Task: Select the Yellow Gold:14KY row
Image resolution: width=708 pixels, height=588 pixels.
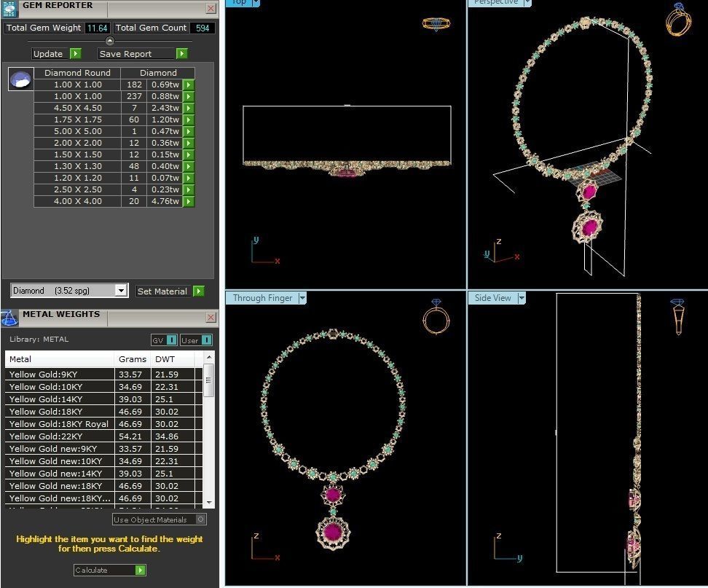Action: tap(104, 399)
